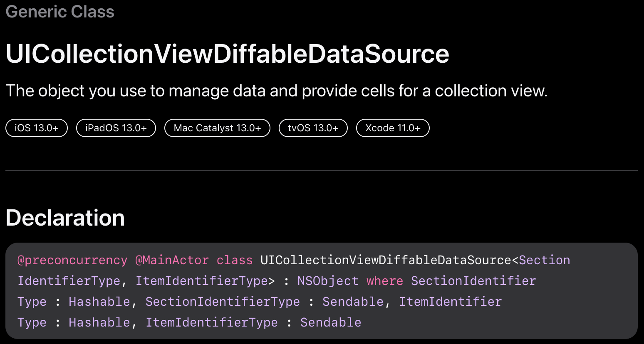644x344 pixels.
Task: Click the where keyword in the declaration
Action: (x=385, y=281)
